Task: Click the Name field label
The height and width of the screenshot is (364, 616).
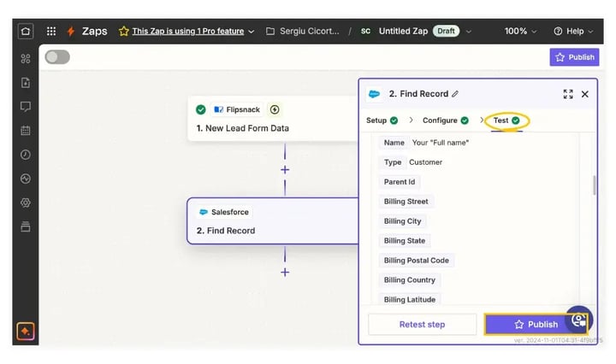Action: [x=394, y=143]
